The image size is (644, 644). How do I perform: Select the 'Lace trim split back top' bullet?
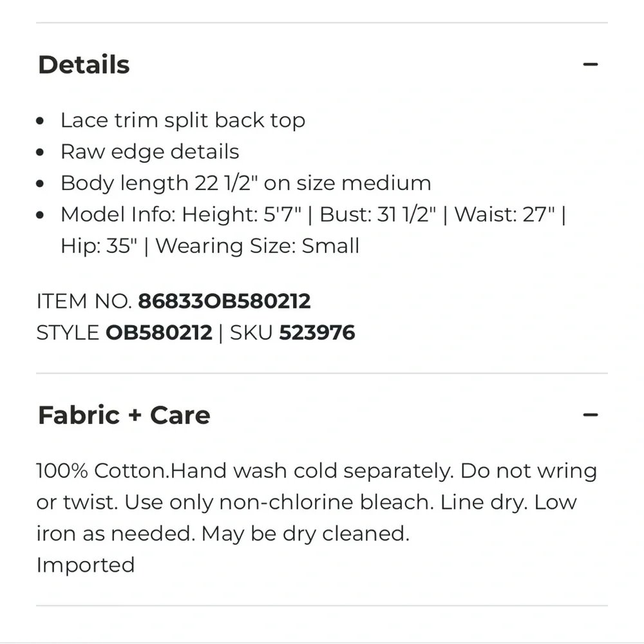[183, 120]
